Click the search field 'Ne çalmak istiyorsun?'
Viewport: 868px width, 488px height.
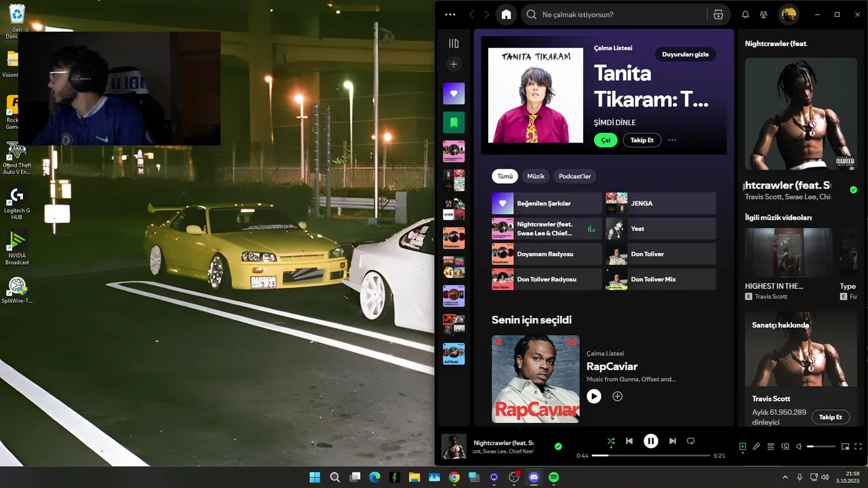624,14
